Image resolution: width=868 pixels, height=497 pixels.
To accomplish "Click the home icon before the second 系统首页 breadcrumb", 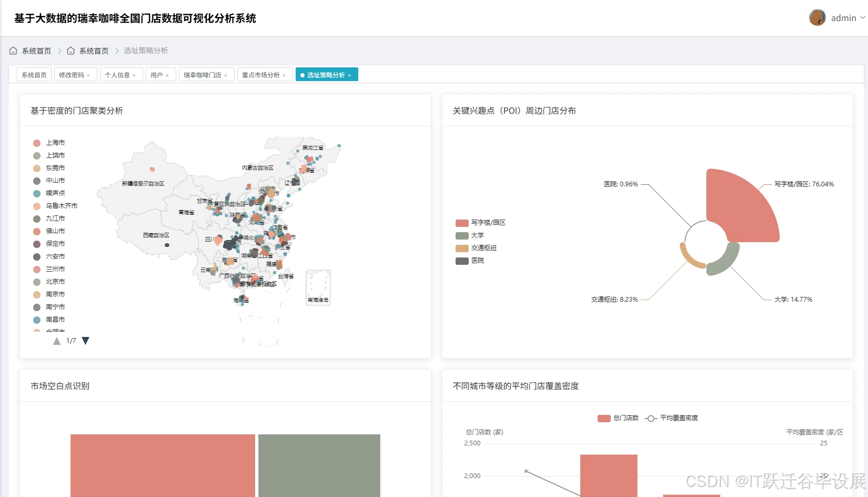I will (x=70, y=51).
